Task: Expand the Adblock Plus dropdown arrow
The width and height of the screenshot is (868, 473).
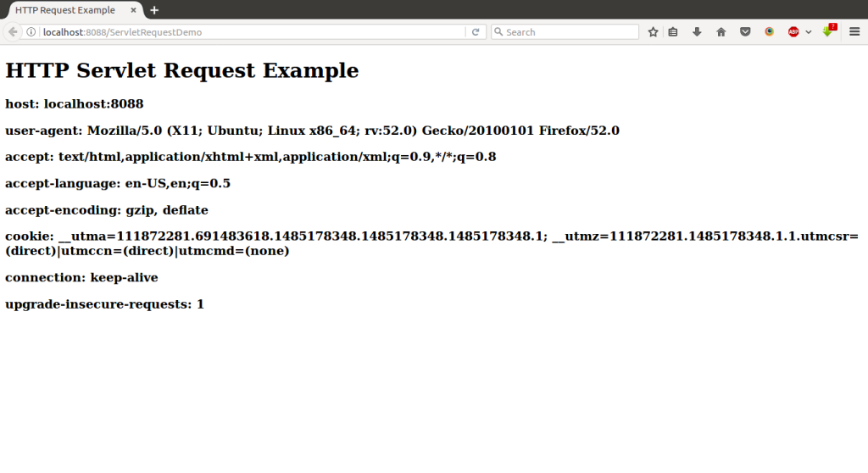Action: pyautogui.click(x=809, y=32)
